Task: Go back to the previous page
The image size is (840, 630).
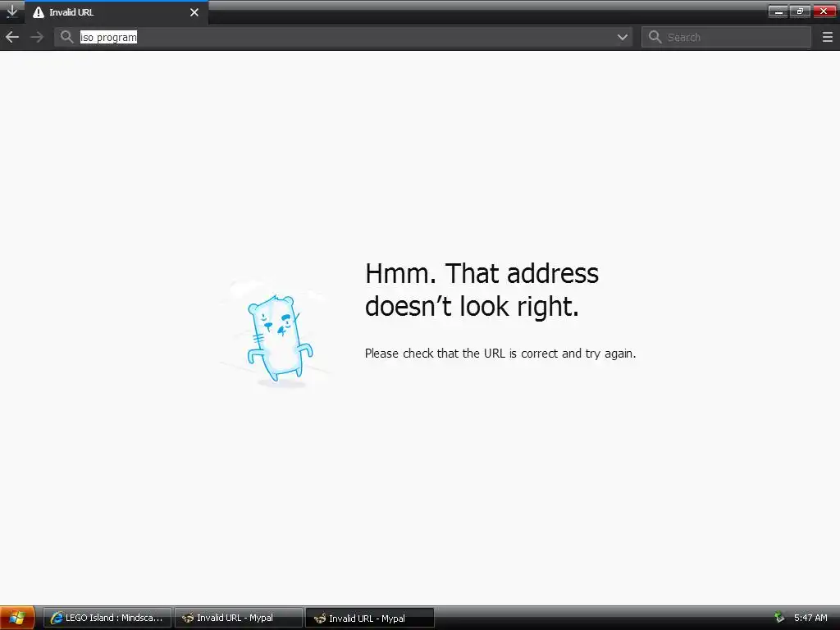Action: click(12, 37)
